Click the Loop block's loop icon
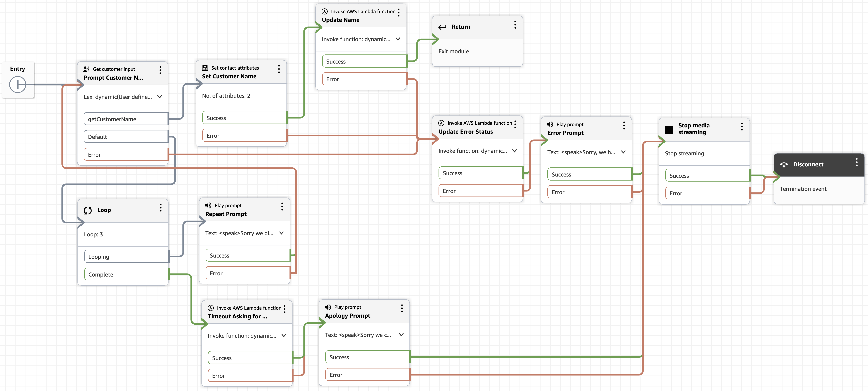Screen dimensions: 868x391 click(x=88, y=210)
